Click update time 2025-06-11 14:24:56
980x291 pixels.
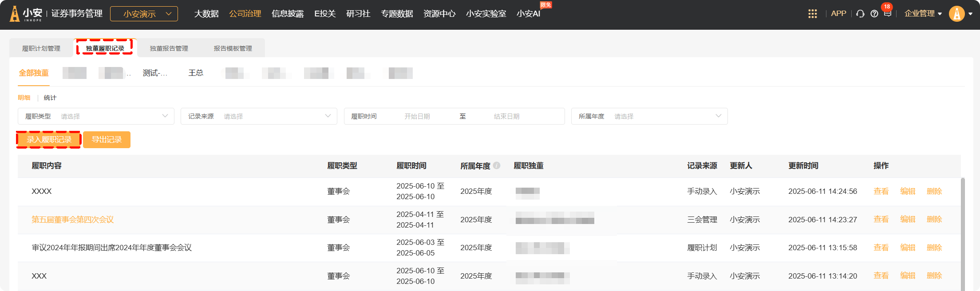(822, 191)
